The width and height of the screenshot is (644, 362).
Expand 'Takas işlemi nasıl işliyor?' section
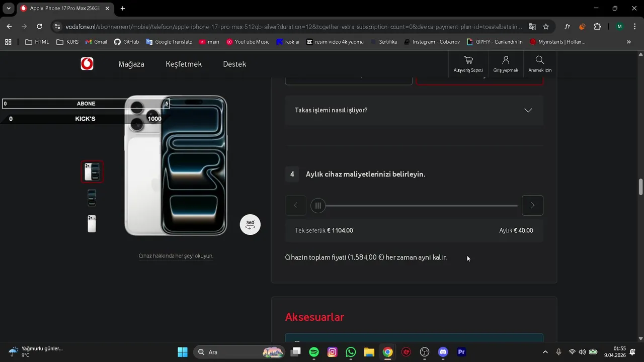tap(414, 110)
